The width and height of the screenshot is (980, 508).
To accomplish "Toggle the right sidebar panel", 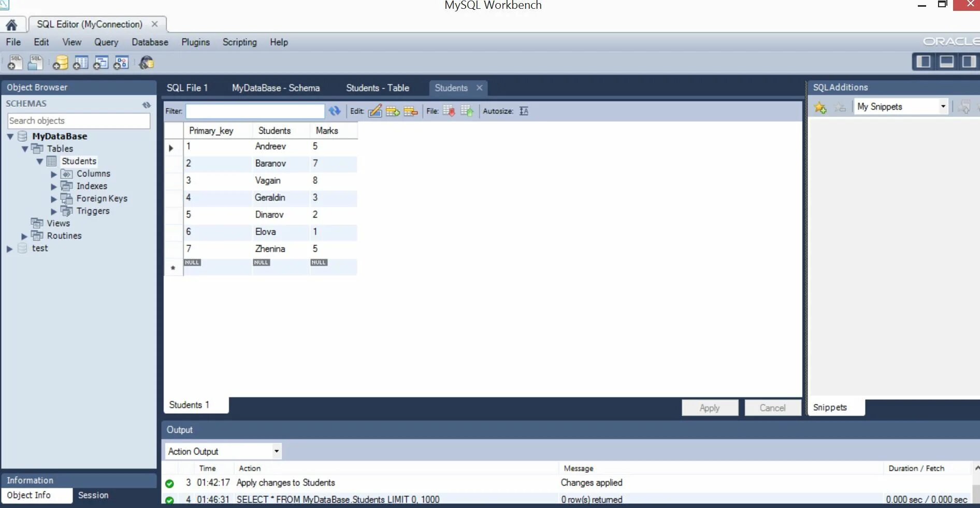I will click(x=968, y=62).
